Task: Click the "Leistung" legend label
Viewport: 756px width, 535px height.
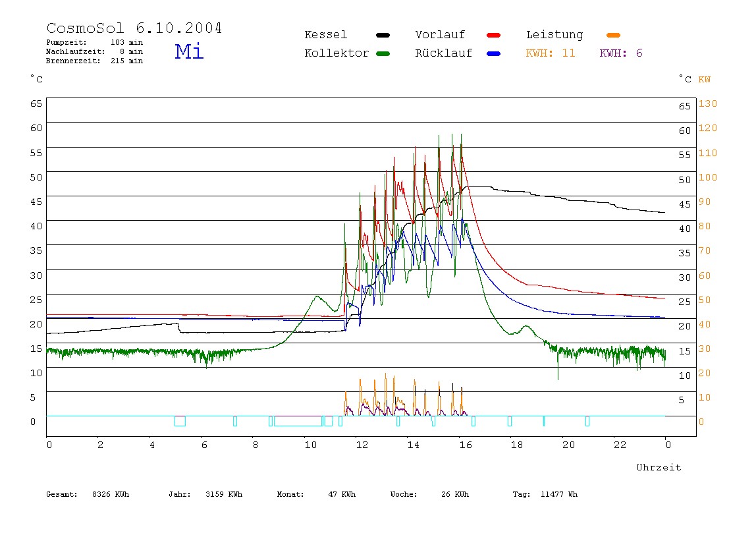Action: coord(554,35)
